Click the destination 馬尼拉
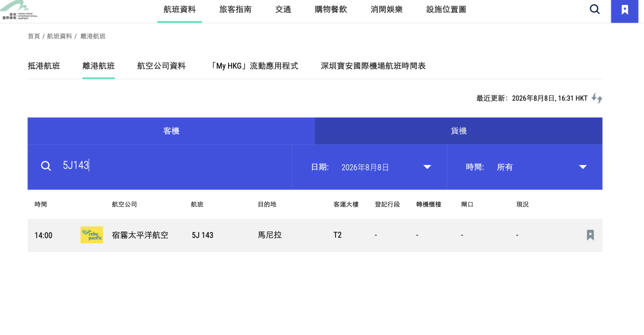The width and height of the screenshot is (644, 335). 270,235
